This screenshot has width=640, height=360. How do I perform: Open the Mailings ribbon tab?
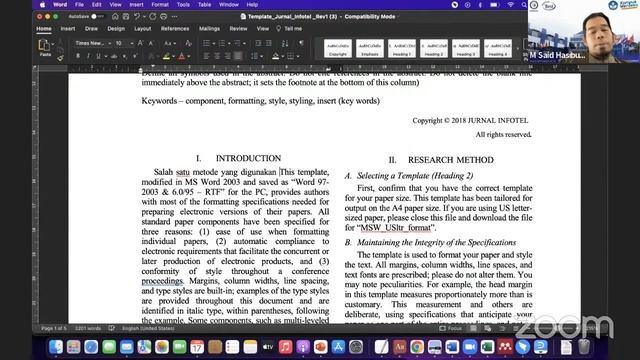[209, 29]
